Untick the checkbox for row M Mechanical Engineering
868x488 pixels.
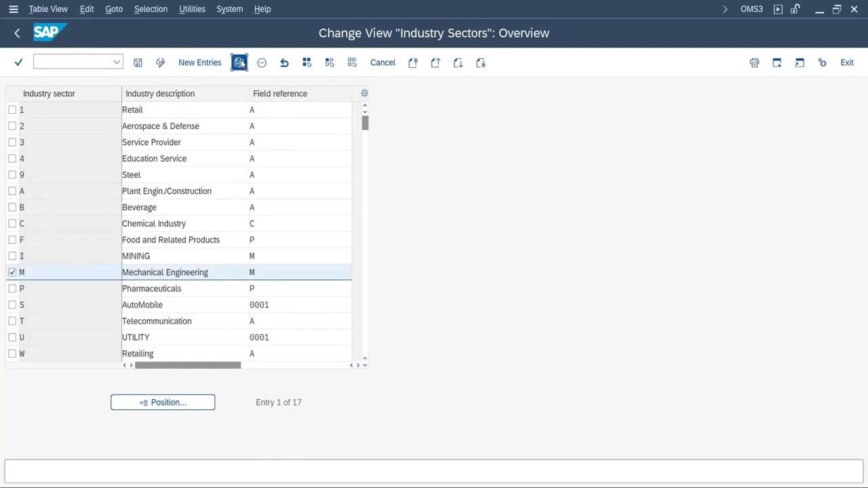pyautogui.click(x=12, y=272)
